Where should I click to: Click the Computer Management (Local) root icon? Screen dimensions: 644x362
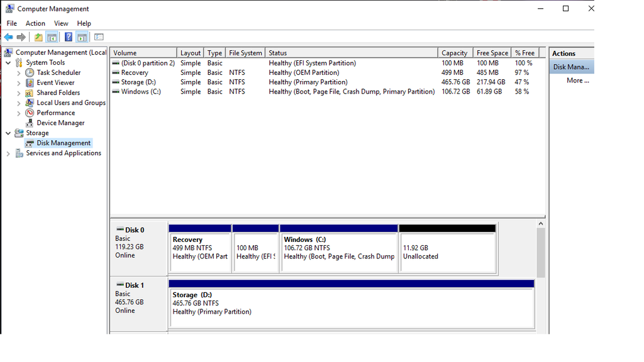(9, 53)
